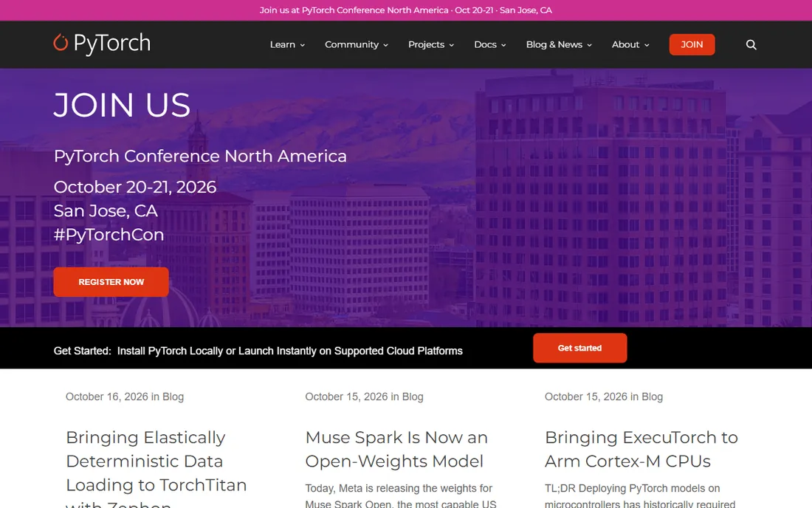Screen dimensions: 812x508
Task: Click 'Install PyTorch Locally or Launch Instantly' text
Action: point(289,351)
